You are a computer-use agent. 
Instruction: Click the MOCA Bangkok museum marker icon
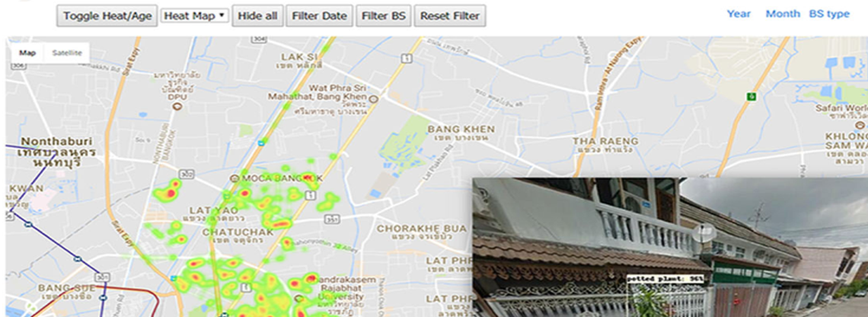click(234, 178)
